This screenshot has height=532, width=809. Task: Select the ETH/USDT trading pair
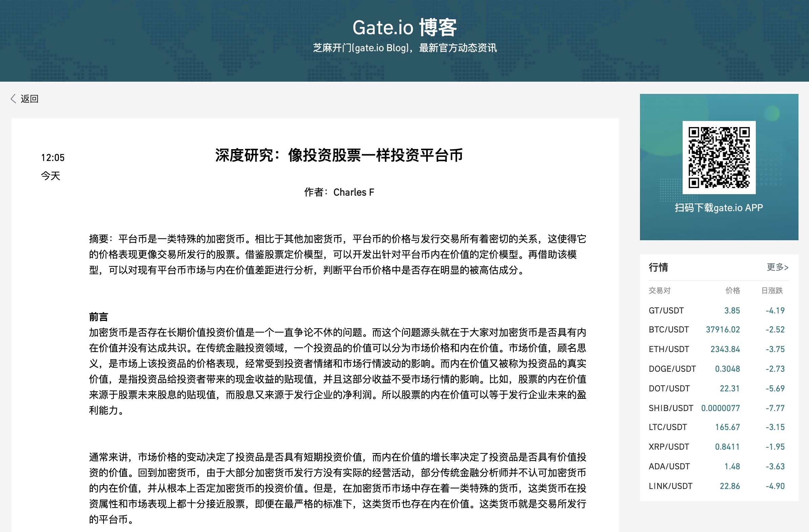669,349
